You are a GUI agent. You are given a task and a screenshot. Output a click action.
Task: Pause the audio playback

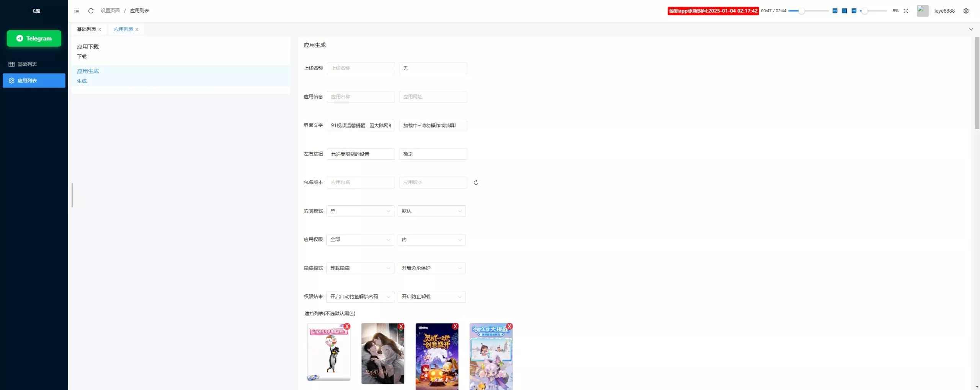pyautogui.click(x=844, y=11)
